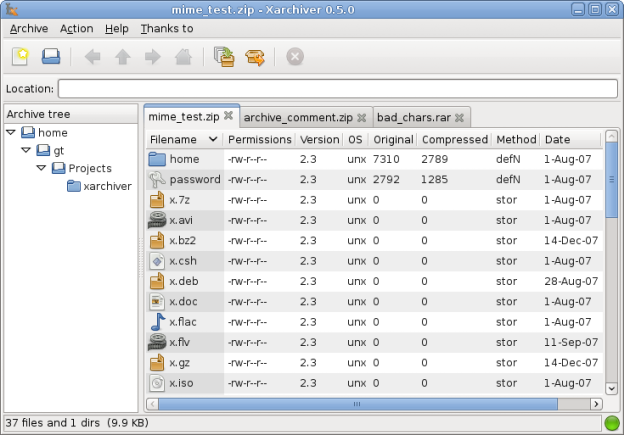This screenshot has width=624, height=435.
Task: Click the New archive toolbar icon
Action: 21,57
